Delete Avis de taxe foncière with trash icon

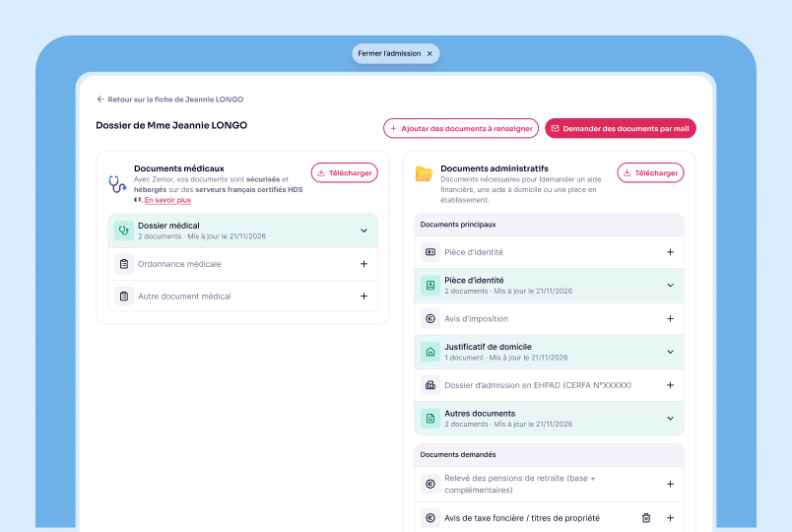tap(646, 518)
